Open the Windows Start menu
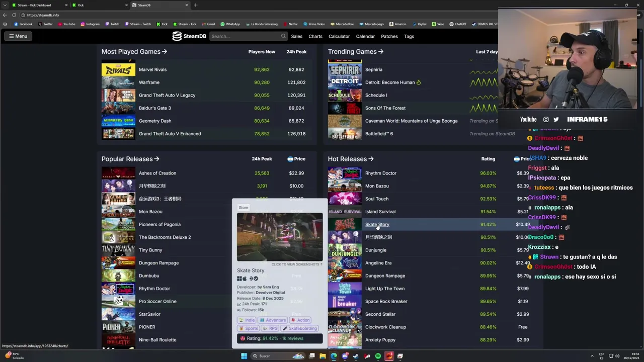The image size is (644, 362). 244,356
